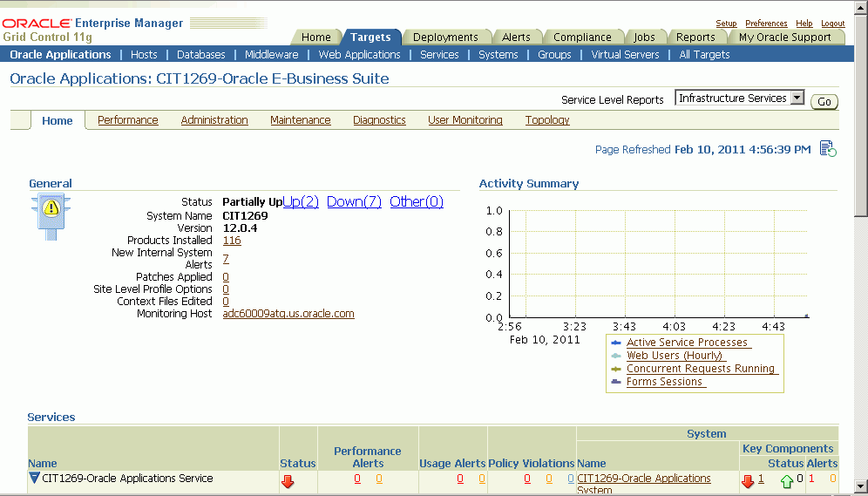
Task: Open the Topology subtab
Action: (547, 120)
